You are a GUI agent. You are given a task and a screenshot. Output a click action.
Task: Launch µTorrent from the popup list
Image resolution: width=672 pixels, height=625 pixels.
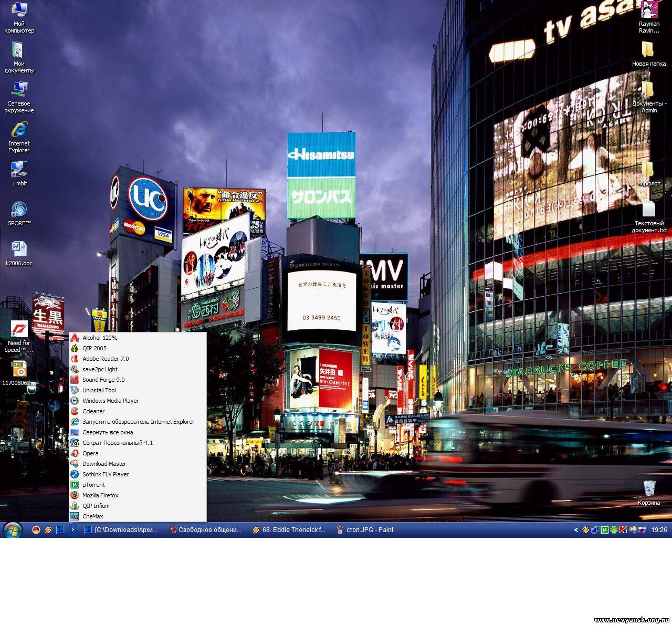click(x=138, y=485)
